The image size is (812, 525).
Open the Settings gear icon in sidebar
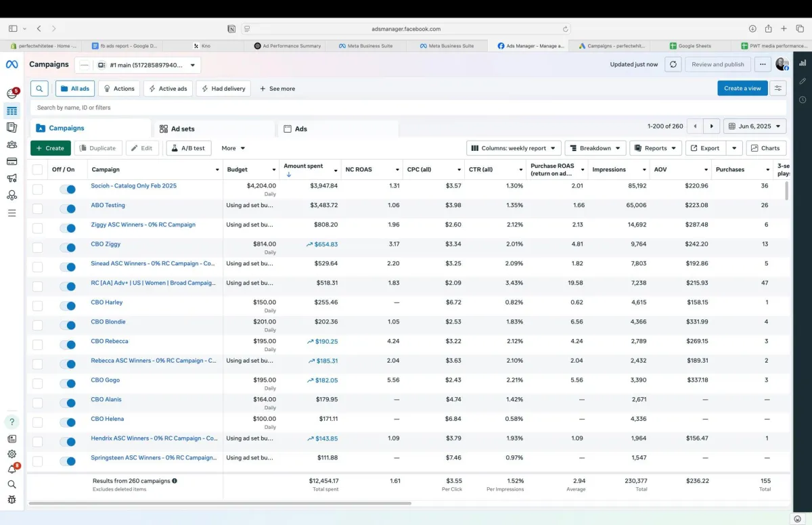pyautogui.click(x=12, y=454)
